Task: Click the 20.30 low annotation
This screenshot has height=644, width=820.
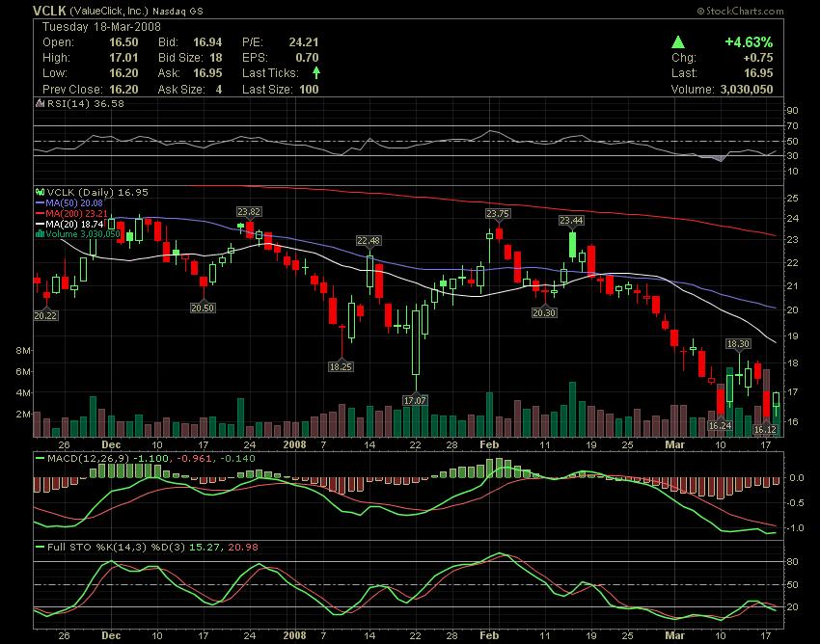Action: point(544,312)
